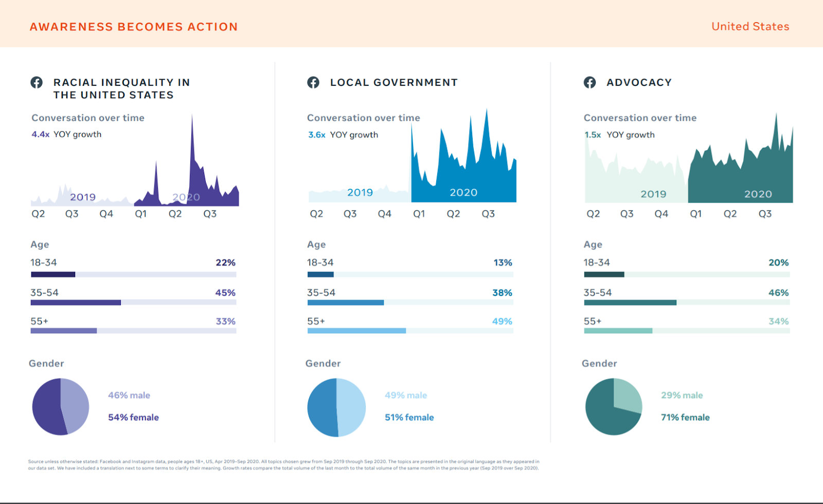Viewport: 823px width, 504px height.
Task: Select the purple Gender pie chart
Action: click(x=60, y=406)
